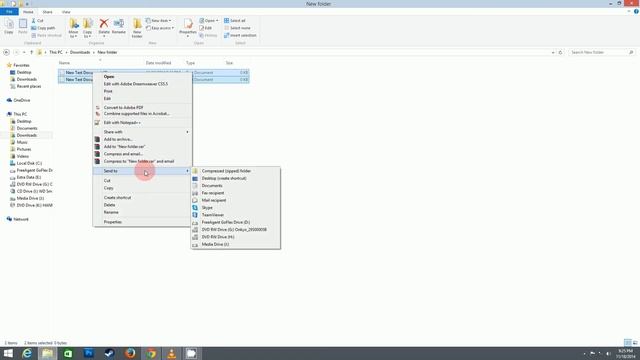Sort by the Date modified column header
This screenshot has height=360, width=640.
click(x=158, y=63)
